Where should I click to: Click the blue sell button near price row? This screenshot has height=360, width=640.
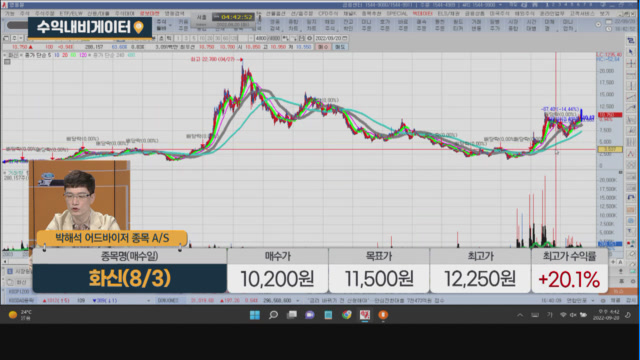[339, 47]
